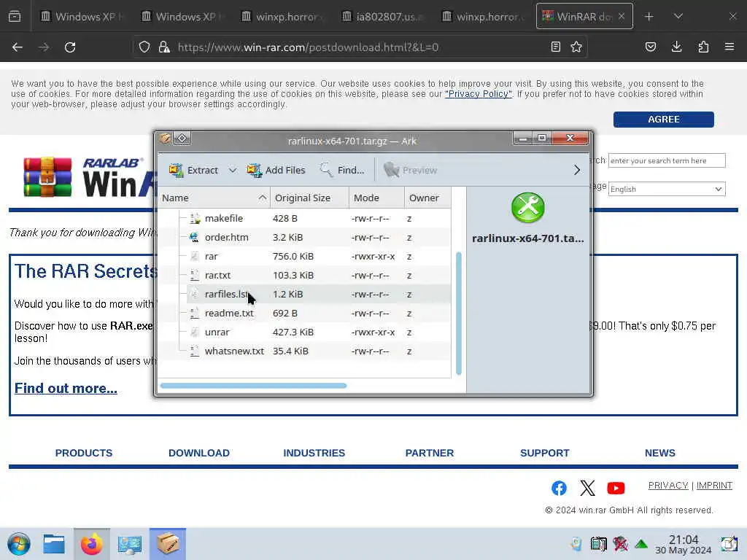Sort by the Owner column header
Image resolution: width=747 pixels, height=560 pixels.
(x=427, y=198)
